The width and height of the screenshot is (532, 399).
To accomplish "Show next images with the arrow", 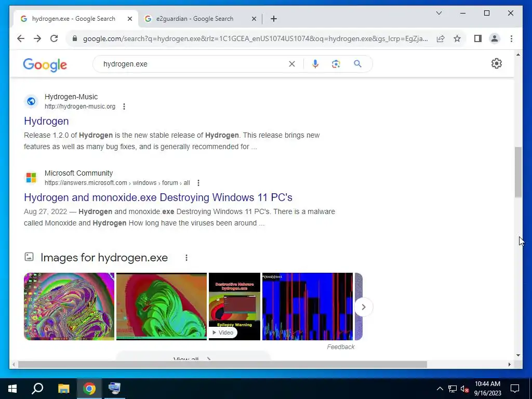I will [x=363, y=307].
